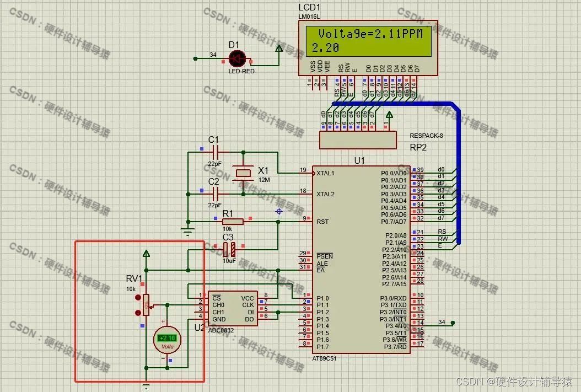Click the C3 electrolytic capacitor symbol
The width and height of the screenshot is (581, 392).
coord(229,249)
